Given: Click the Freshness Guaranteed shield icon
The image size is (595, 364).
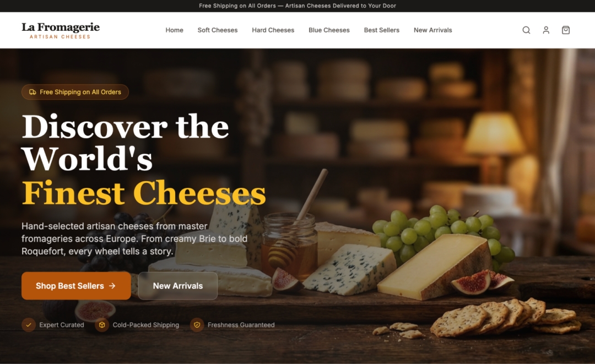Looking at the screenshot, I should [x=197, y=325].
